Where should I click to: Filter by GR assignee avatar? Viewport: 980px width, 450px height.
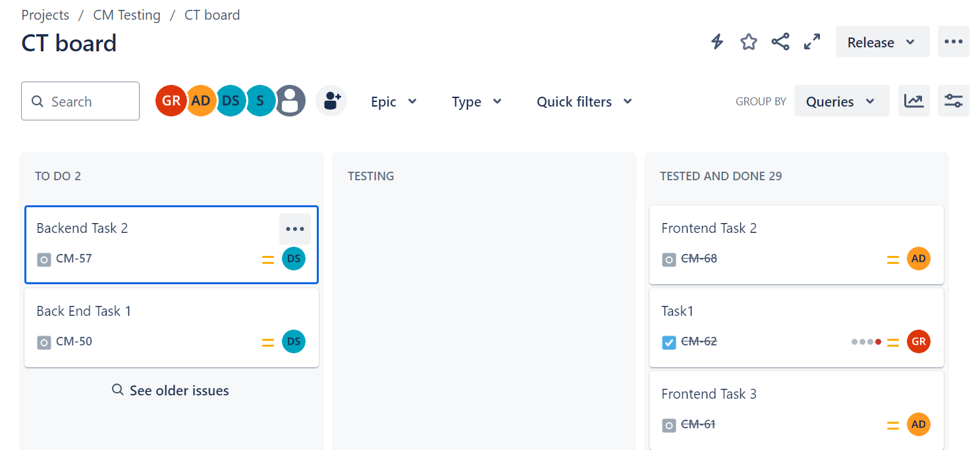pyautogui.click(x=170, y=101)
